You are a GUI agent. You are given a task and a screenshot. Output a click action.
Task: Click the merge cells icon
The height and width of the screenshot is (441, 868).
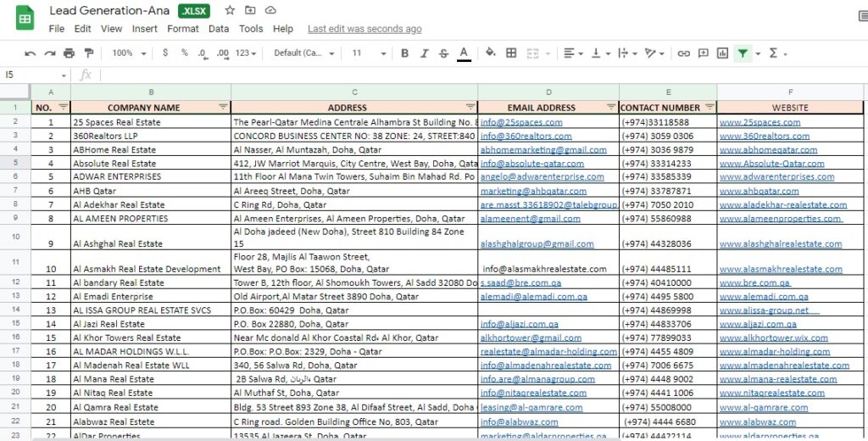click(x=532, y=53)
